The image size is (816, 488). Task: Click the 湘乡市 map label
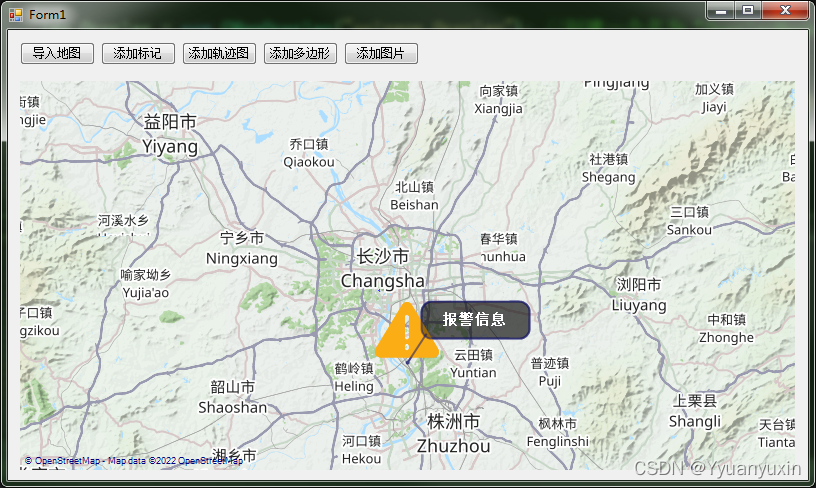click(x=234, y=456)
